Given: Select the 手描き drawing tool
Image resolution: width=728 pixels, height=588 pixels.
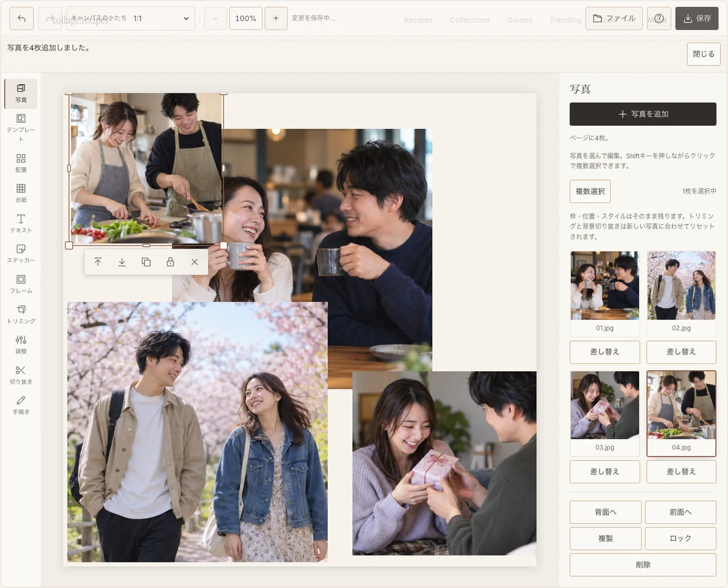Looking at the screenshot, I should (21, 405).
